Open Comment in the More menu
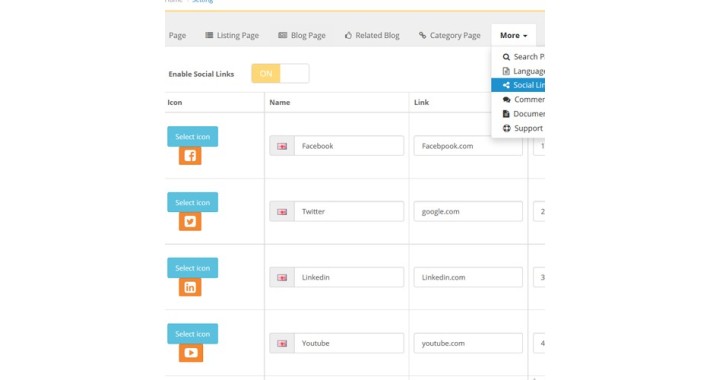Viewport: 710px width, 380px height. pyautogui.click(x=518, y=100)
